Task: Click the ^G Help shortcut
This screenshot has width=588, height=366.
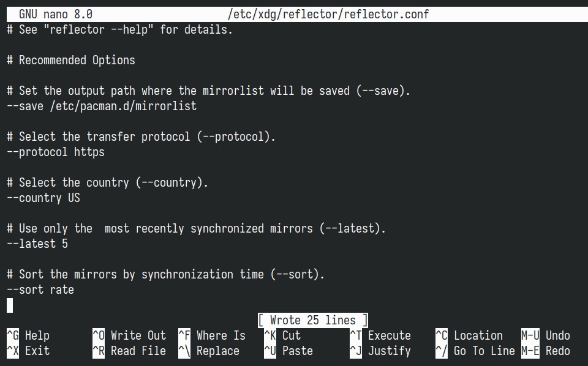Action: 28,335
